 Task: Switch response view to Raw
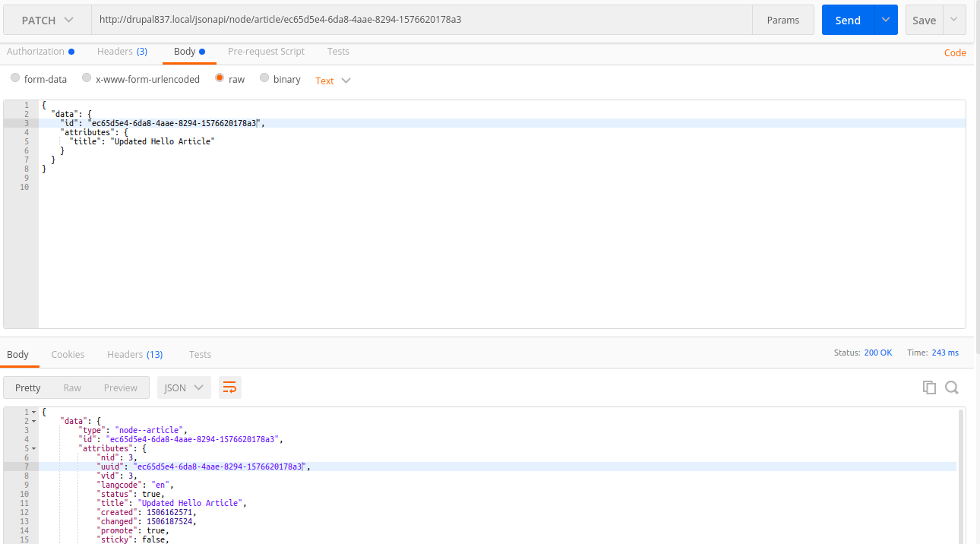pyautogui.click(x=73, y=387)
